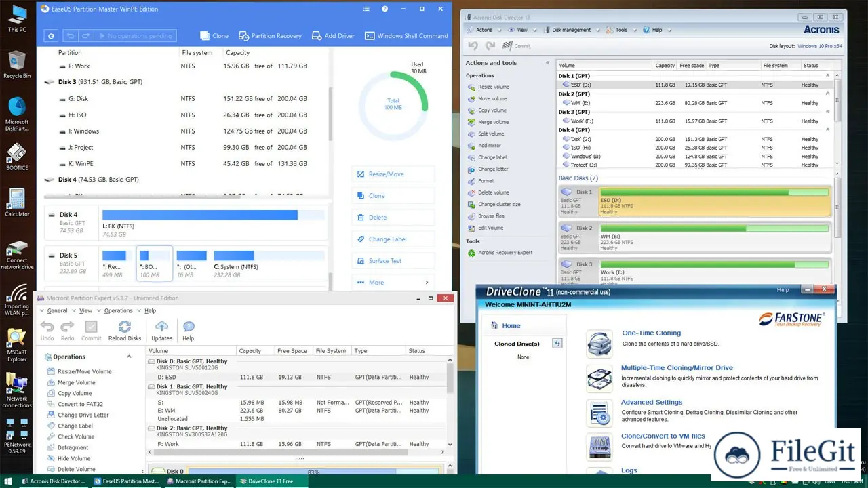The height and width of the screenshot is (488, 868).
Task: Open Operations menu in Macrorit Partition Expert
Action: coord(119,311)
